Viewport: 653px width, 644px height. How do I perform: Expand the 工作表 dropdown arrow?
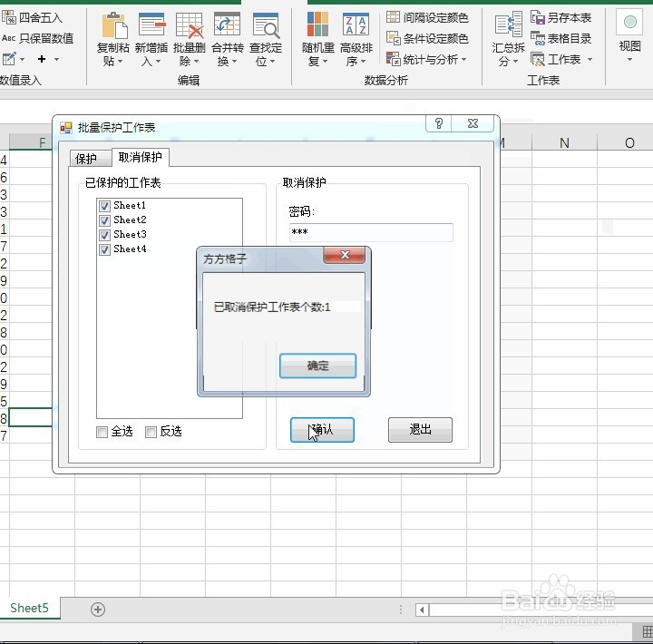[x=590, y=60]
